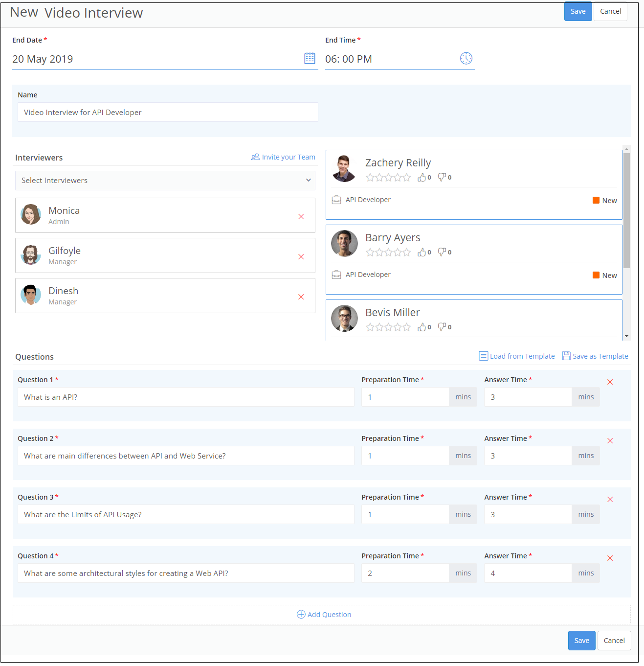Screen dimensions: 644x666
Task: Click thumbs up on Zachery Reilly
Action: pyautogui.click(x=422, y=177)
